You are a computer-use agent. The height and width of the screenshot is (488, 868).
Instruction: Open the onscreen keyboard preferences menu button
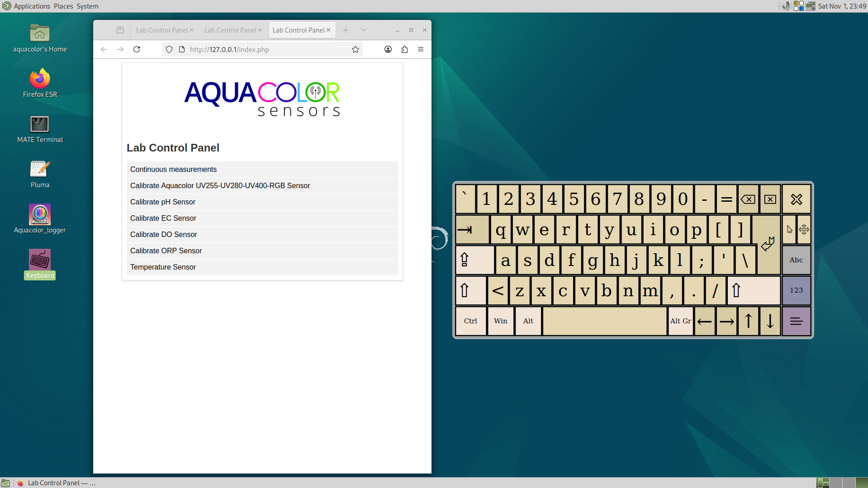[796, 321]
